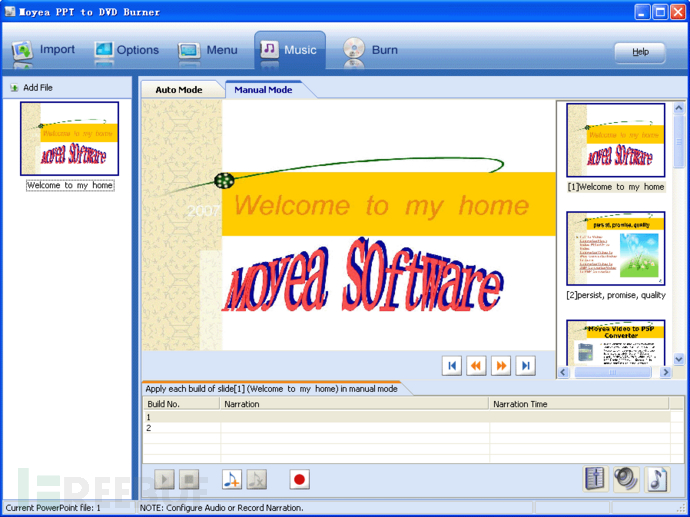The width and height of the screenshot is (690, 517).
Task: Click remove music note icon
Action: (x=257, y=479)
